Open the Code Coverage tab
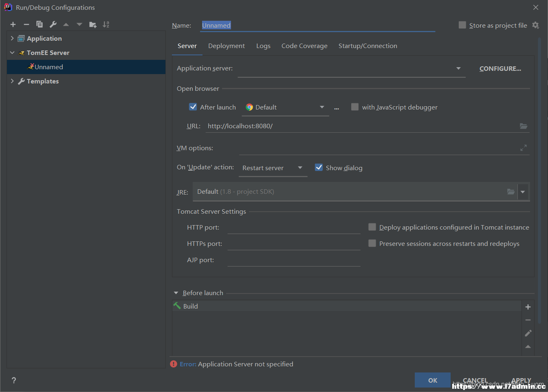The image size is (548, 392). [304, 46]
